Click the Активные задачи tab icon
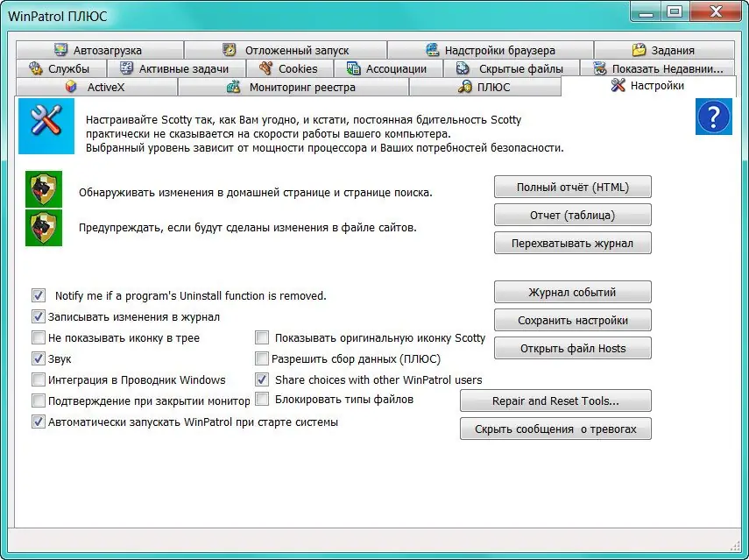 [126, 68]
